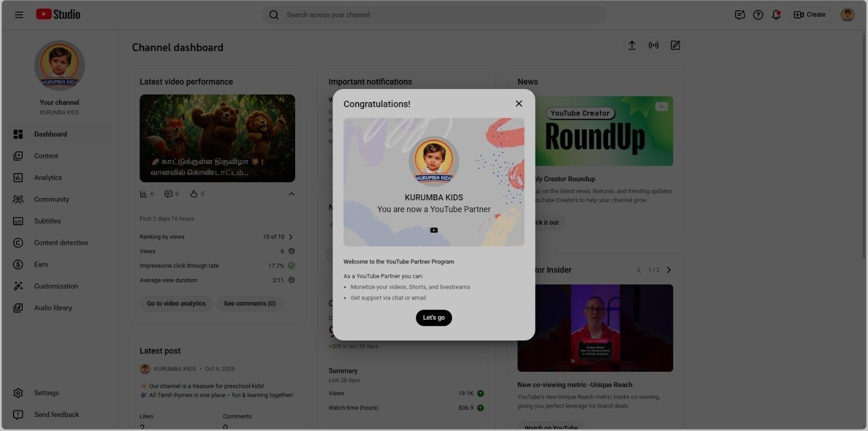868x431 pixels.
Task: Click the KURUMBA KIDS latest post avatar
Action: point(145,369)
